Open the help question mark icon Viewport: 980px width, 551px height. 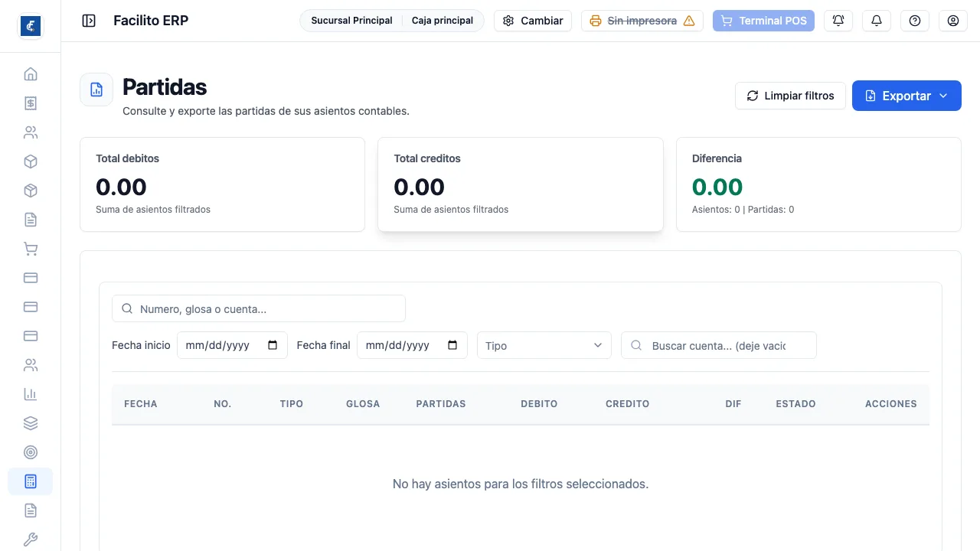pos(915,21)
